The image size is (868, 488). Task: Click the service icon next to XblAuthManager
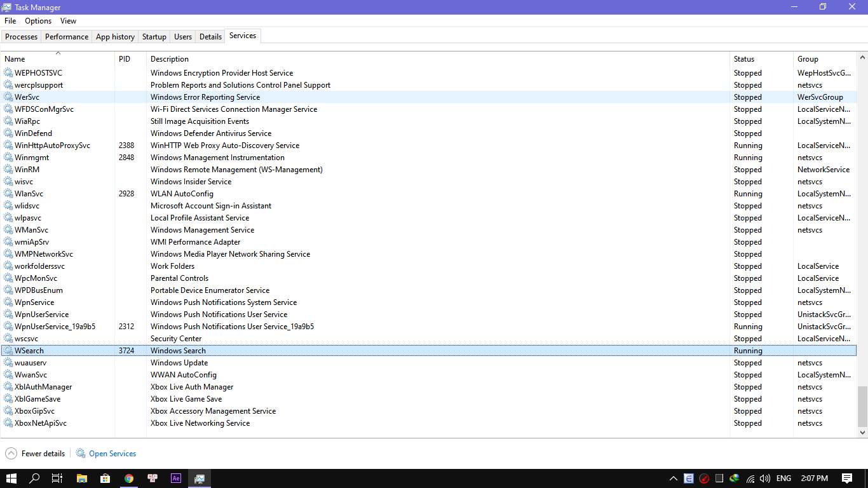[8, 387]
